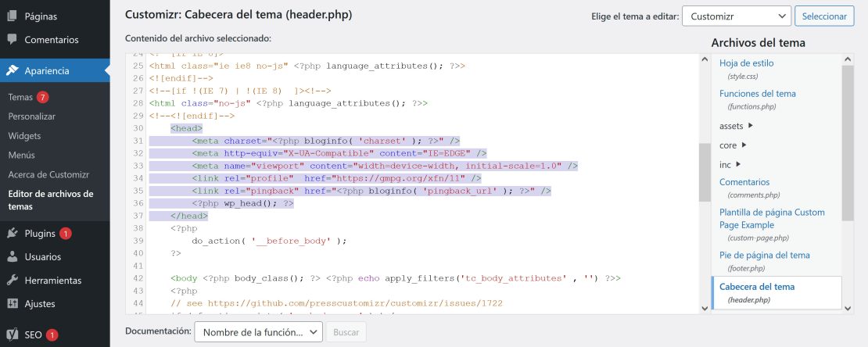The height and width of the screenshot is (347, 868).
Task: Click the github issues comment line
Action: (336, 303)
